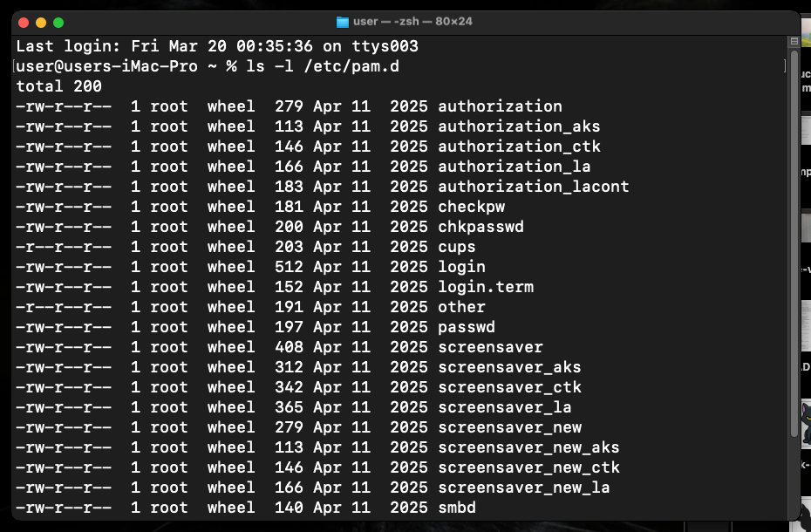The width and height of the screenshot is (811, 532).
Task: Click the "cups" file entry
Action: point(456,246)
